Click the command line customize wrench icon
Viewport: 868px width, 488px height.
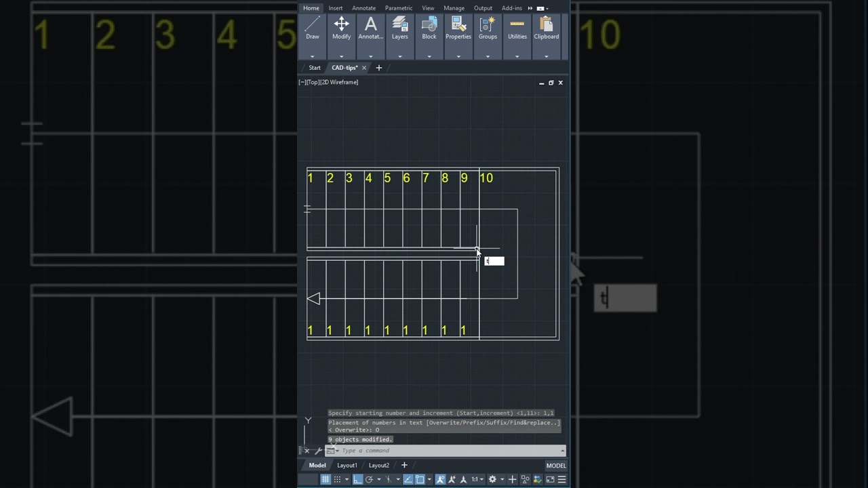(318, 451)
